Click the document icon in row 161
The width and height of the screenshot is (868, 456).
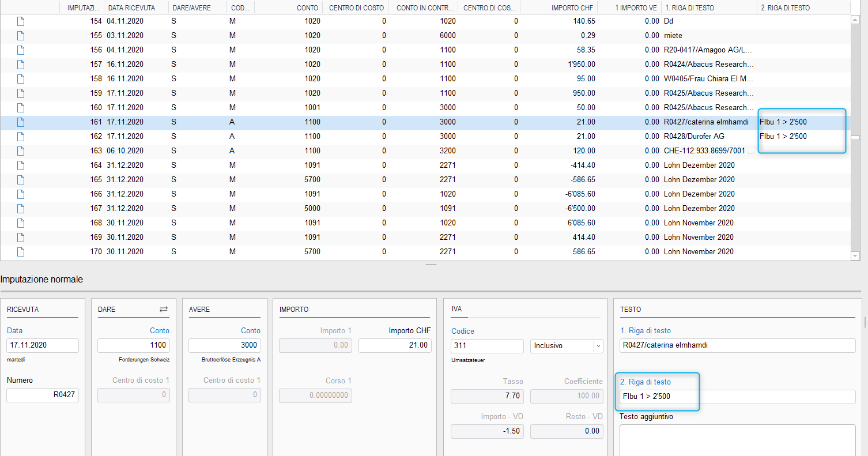click(21, 122)
